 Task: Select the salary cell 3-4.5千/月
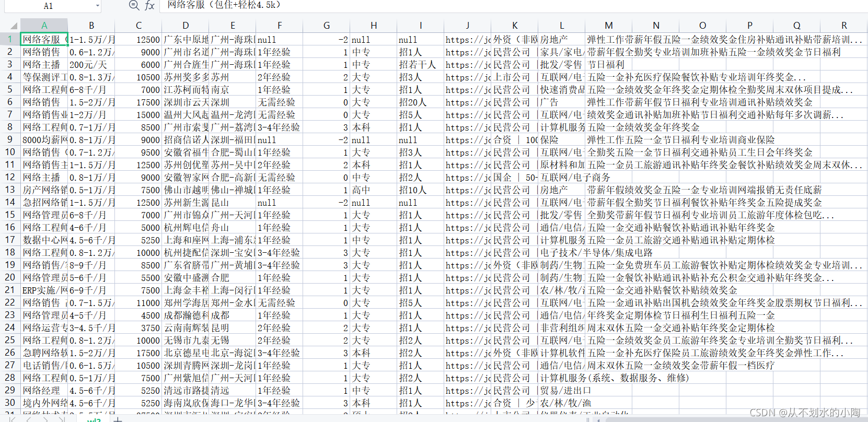coord(91,327)
